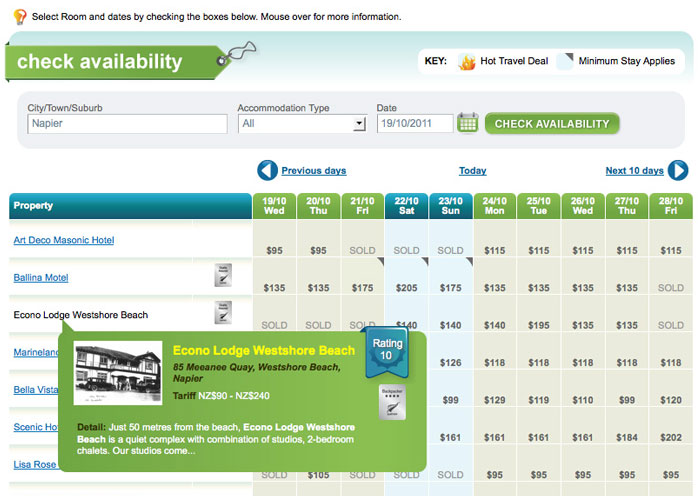Click the 24/10 Mon column header

click(x=495, y=206)
